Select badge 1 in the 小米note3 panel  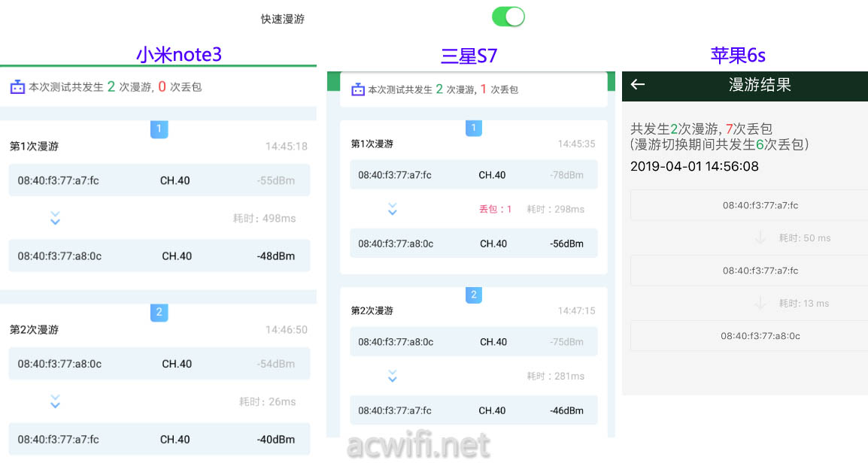[159, 129]
